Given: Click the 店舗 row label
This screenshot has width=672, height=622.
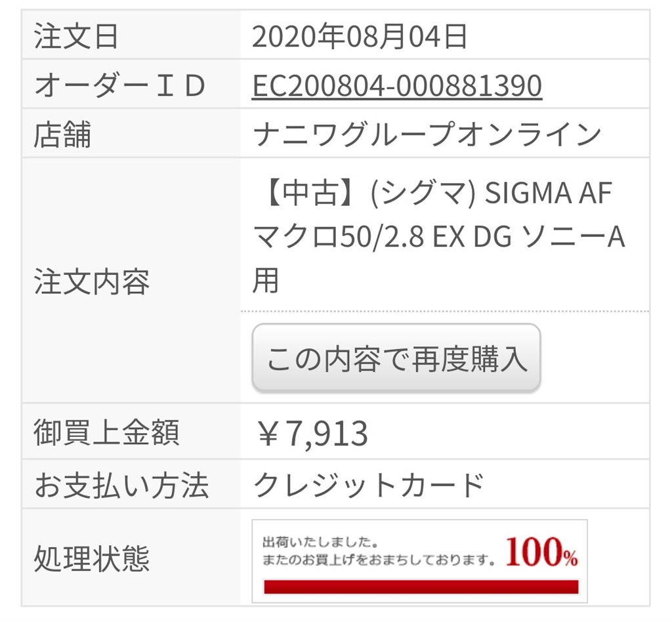Looking at the screenshot, I should (x=62, y=135).
